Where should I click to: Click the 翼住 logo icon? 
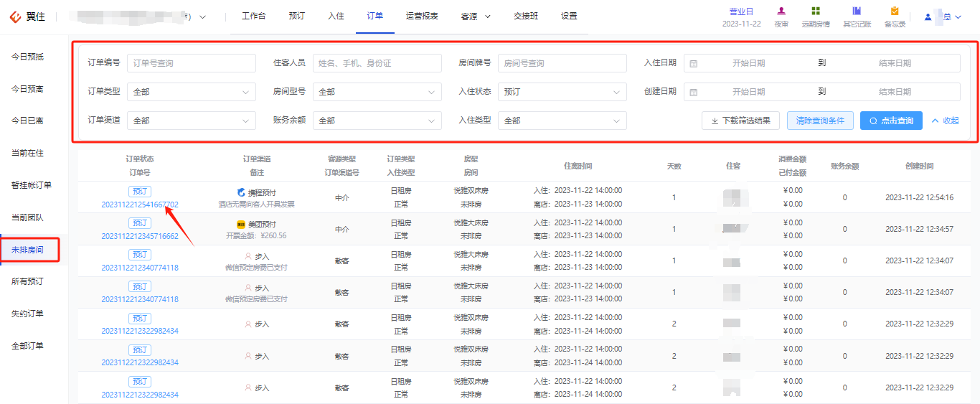click(x=15, y=17)
